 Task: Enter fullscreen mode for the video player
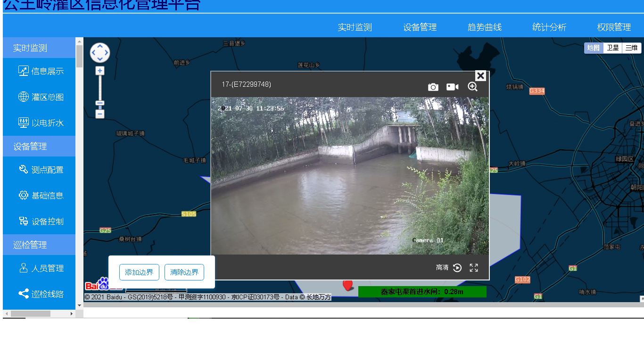coord(474,268)
